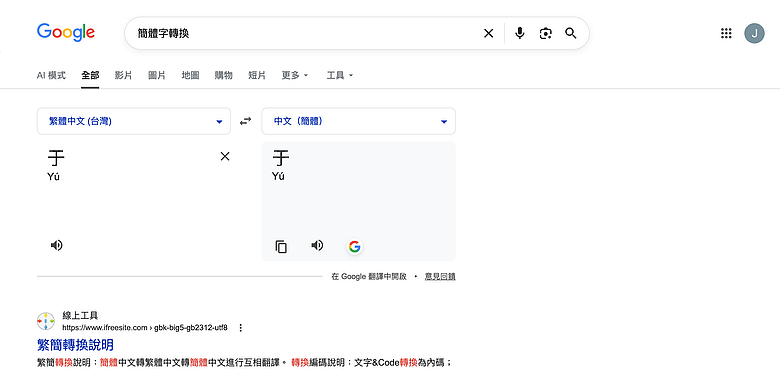This screenshot has height=372, width=780.
Task: Switch to 購物 tab
Action: coord(223,75)
